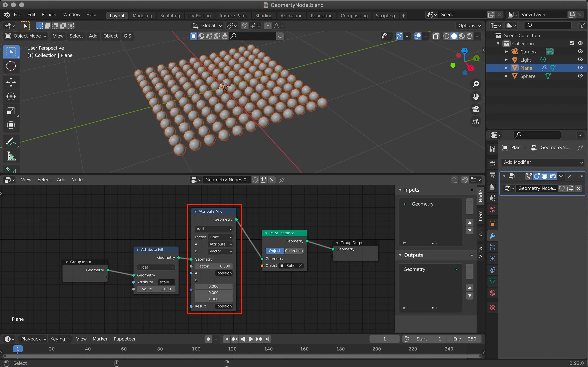The height and width of the screenshot is (367, 588).
Task: Hide the Sphere object in outliner
Action: [580, 76]
